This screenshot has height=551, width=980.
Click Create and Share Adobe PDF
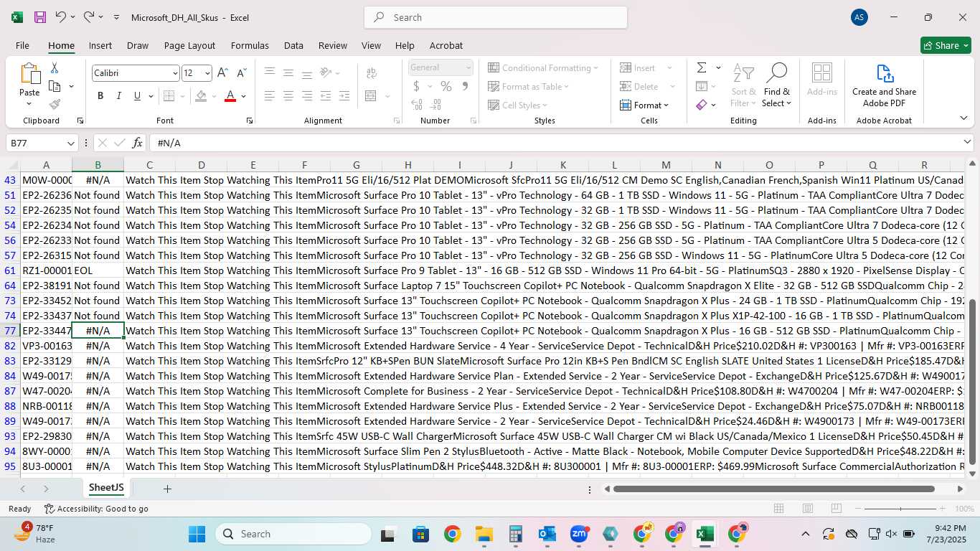pyautogui.click(x=884, y=86)
